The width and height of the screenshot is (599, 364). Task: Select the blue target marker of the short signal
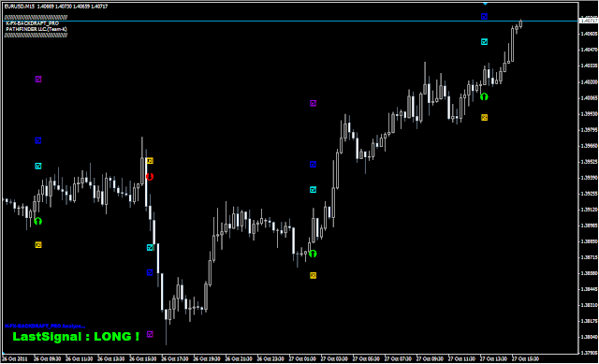tap(150, 272)
